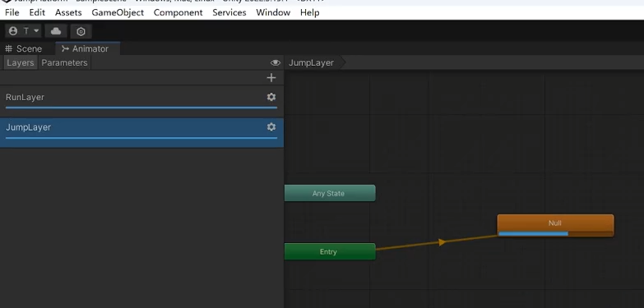644x308 pixels.
Task: Open the RunLayer settings gear
Action: pos(271,97)
